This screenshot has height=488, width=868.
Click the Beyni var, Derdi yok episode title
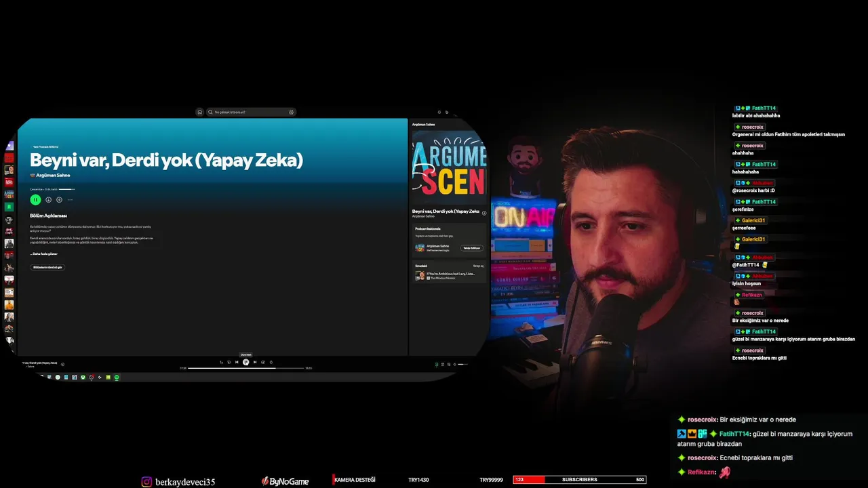pos(166,160)
